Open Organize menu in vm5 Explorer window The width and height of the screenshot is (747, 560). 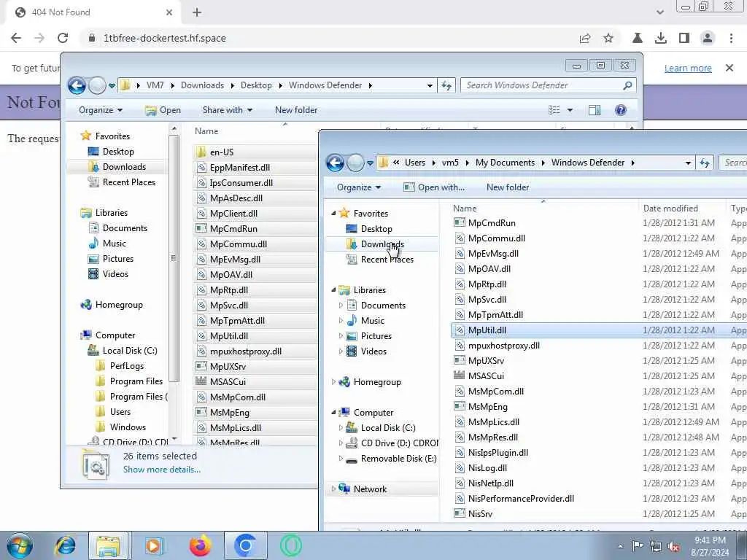click(359, 187)
